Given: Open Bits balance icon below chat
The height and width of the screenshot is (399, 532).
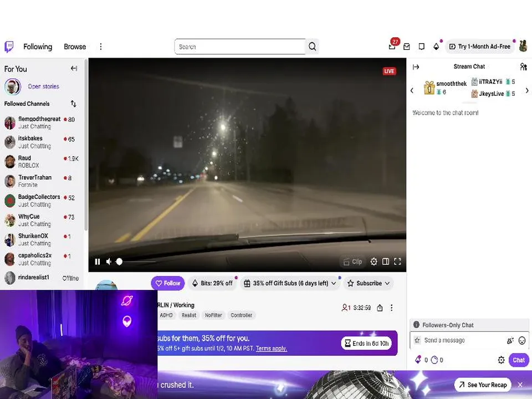Looking at the screenshot, I should tap(418, 360).
